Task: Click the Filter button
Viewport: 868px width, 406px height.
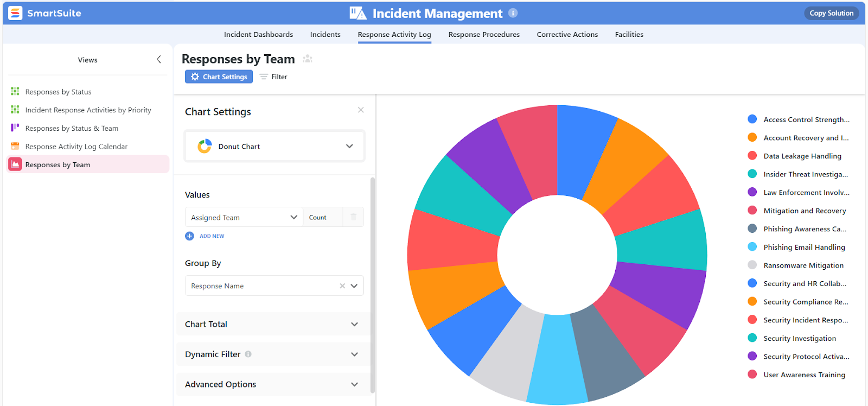Action: click(273, 77)
